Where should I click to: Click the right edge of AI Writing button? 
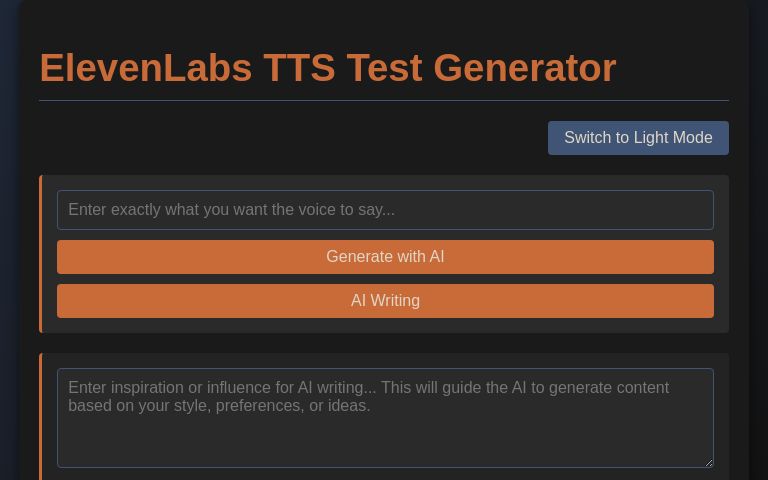(708, 301)
